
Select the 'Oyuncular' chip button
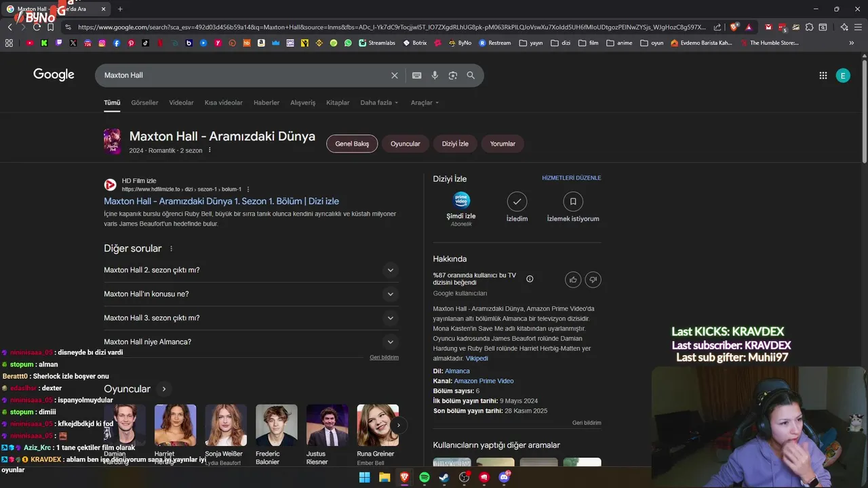pyautogui.click(x=406, y=144)
